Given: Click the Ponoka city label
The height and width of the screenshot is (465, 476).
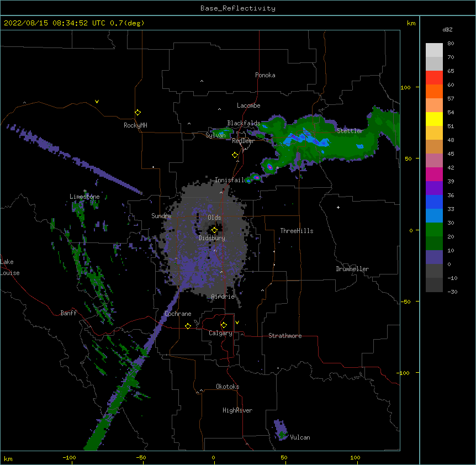Looking at the screenshot, I should (265, 75).
